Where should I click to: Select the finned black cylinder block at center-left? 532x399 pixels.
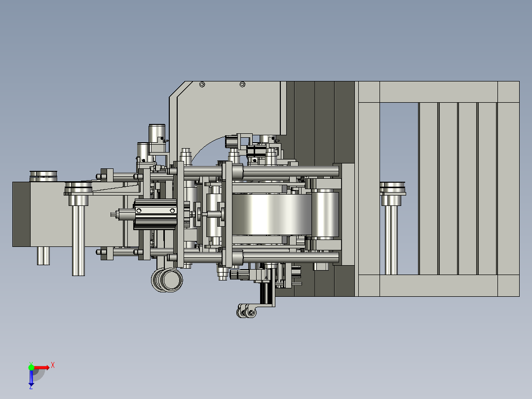point(155,214)
